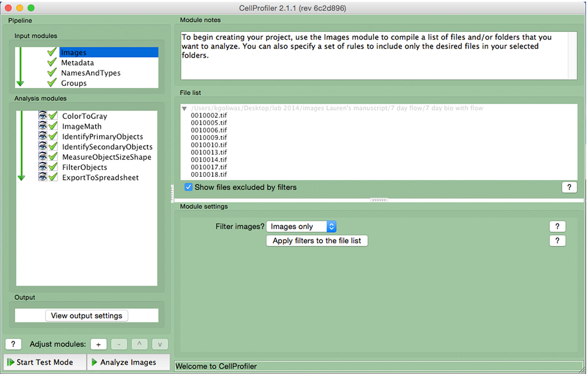Open help for the file list

click(569, 187)
